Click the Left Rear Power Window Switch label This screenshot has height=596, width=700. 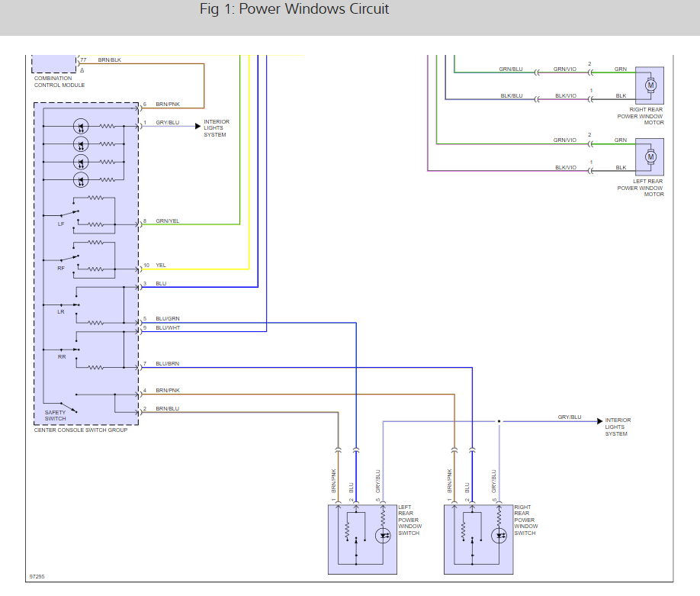point(409,520)
